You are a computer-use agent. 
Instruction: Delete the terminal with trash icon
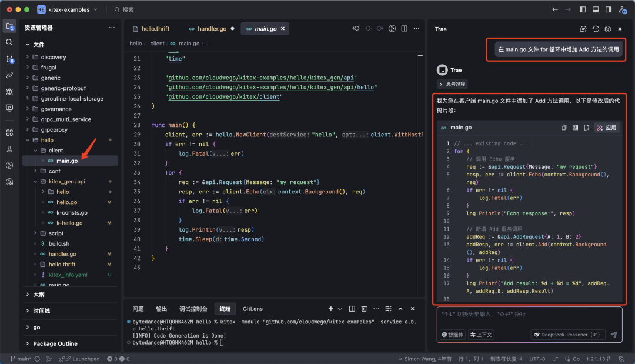(364, 309)
